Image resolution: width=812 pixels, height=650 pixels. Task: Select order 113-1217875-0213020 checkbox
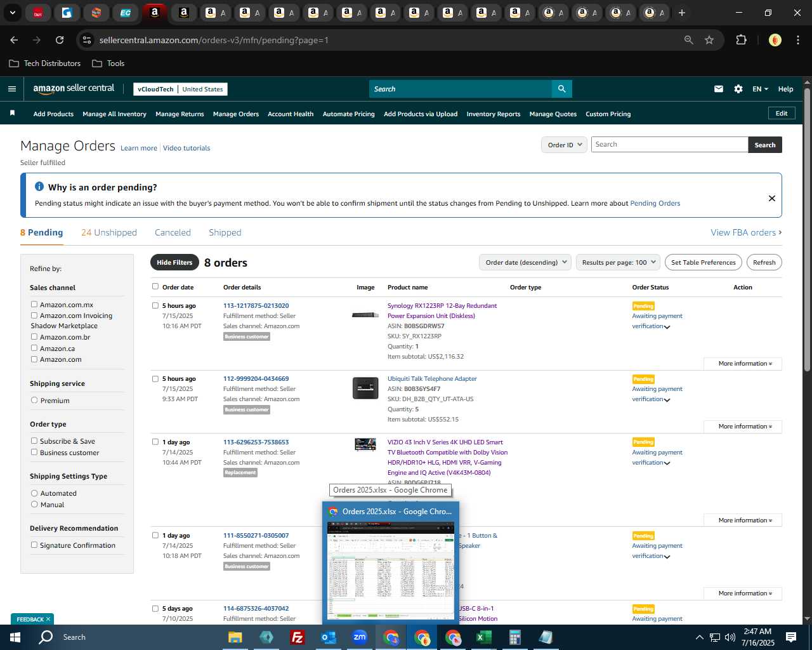[x=155, y=305]
